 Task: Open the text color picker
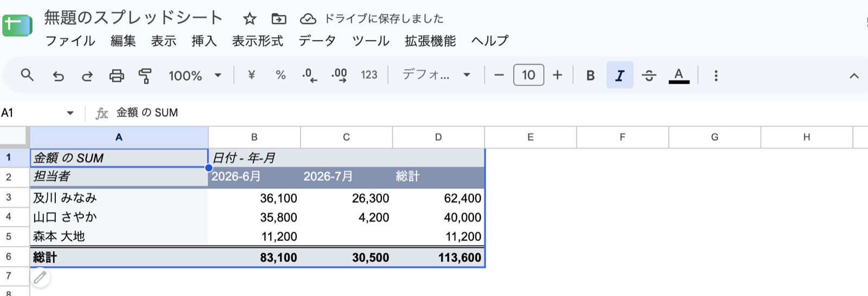pyautogui.click(x=679, y=75)
